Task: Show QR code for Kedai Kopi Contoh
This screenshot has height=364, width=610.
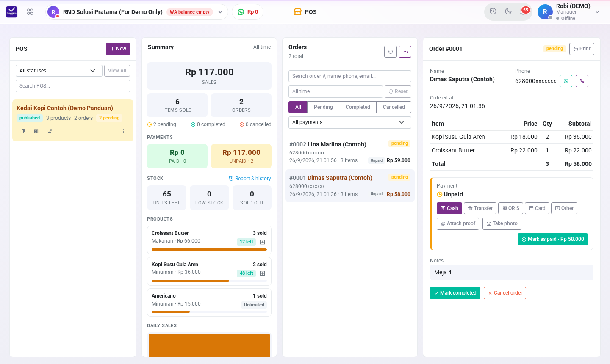Action: click(x=36, y=131)
